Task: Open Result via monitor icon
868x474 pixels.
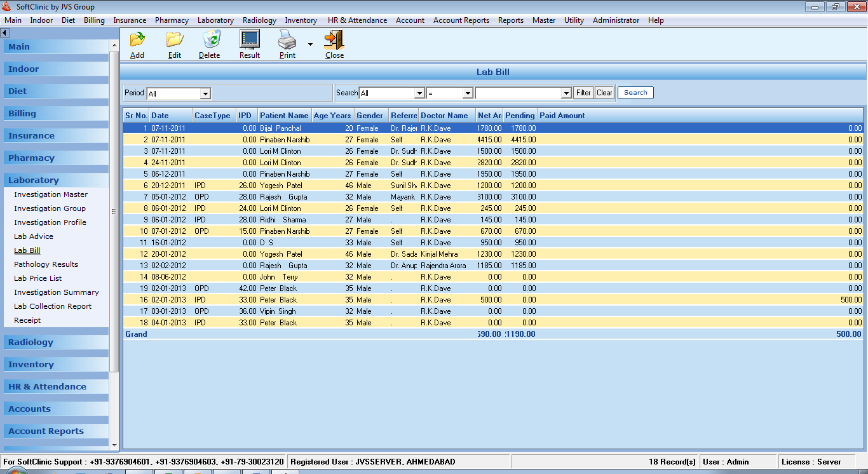Action: pyautogui.click(x=250, y=40)
